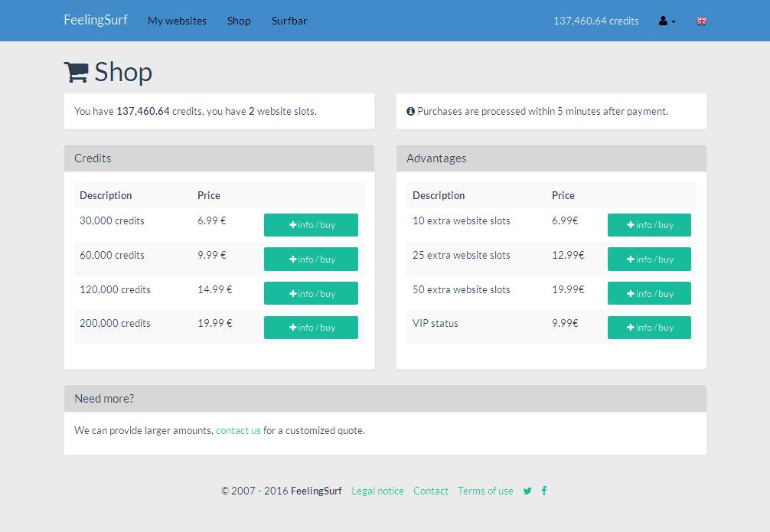The height and width of the screenshot is (532, 770).
Task: Click the 120,000 credits description
Action: [115, 289]
